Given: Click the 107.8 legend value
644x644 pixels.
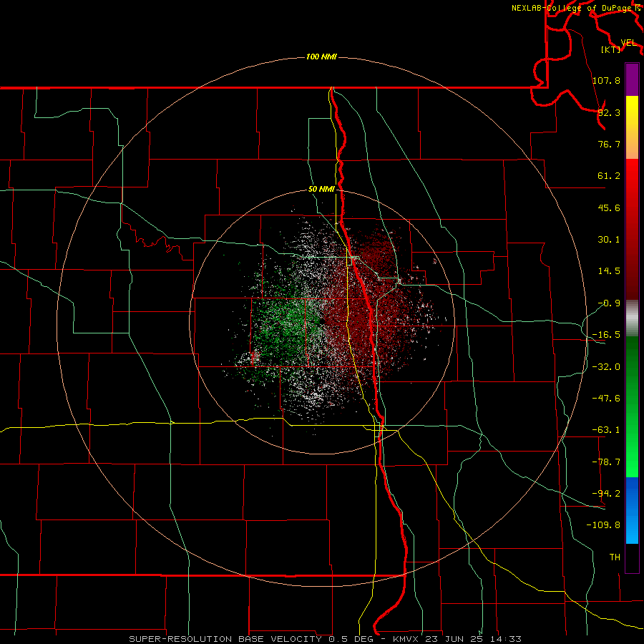Looking at the screenshot, I should (x=606, y=80).
